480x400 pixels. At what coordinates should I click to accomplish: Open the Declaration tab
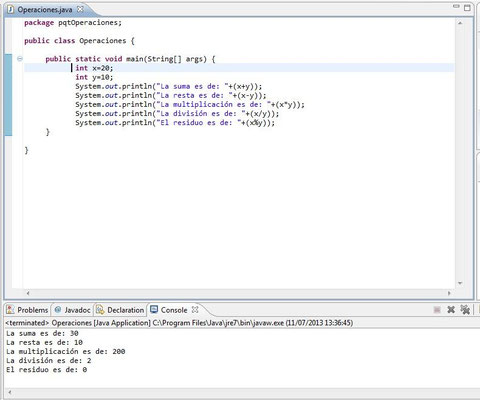tap(120, 310)
